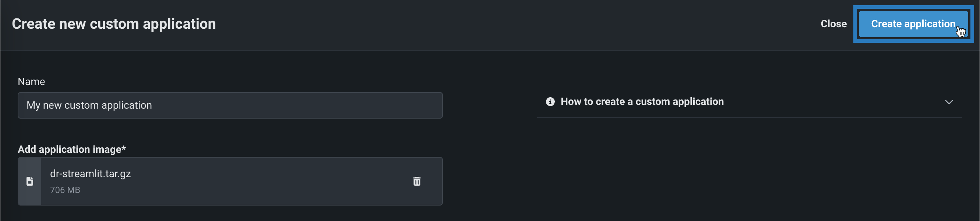Delete the uploaded dr-streamlit.tar.gz image
This screenshot has height=221, width=980.
click(x=417, y=182)
